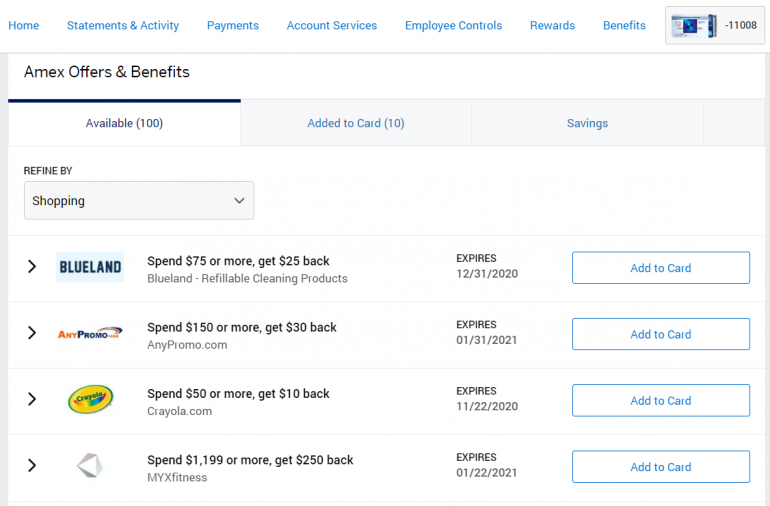
Task: Click the Crayola logo
Action: (x=90, y=400)
